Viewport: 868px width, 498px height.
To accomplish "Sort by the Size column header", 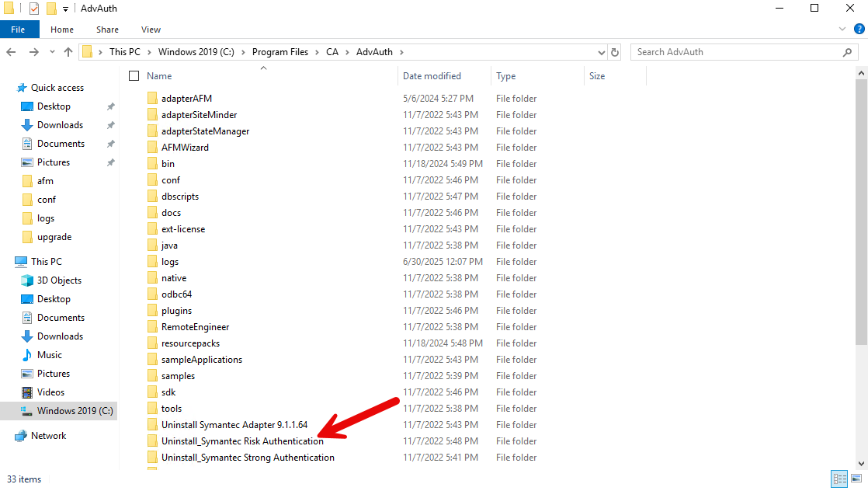I will [x=597, y=76].
